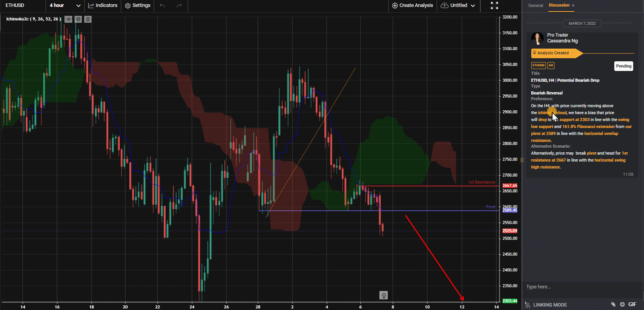Viewport: 644px width, 310px height.
Task: Click the 'Pivot' line label on chart
Action: [490, 207]
